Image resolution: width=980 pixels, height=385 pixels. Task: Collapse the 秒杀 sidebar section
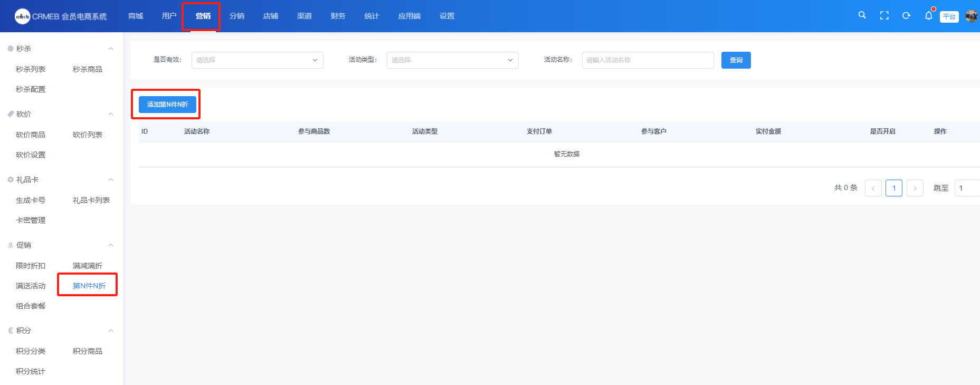click(x=111, y=49)
